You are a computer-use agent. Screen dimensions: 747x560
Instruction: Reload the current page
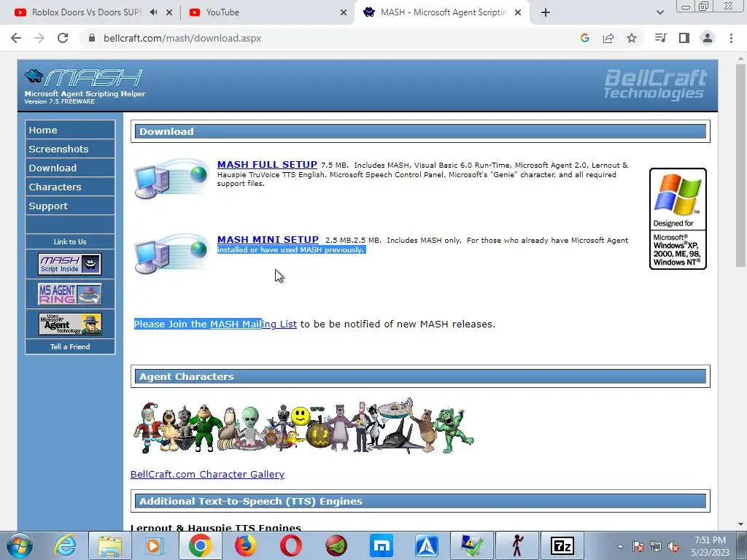pos(63,38)
